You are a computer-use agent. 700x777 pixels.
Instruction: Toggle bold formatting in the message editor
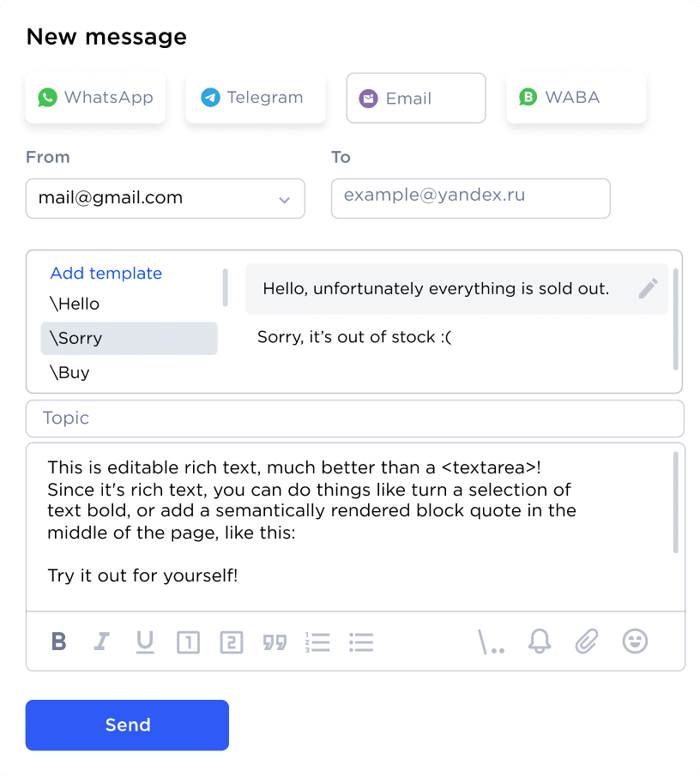[x=58, y=641]
